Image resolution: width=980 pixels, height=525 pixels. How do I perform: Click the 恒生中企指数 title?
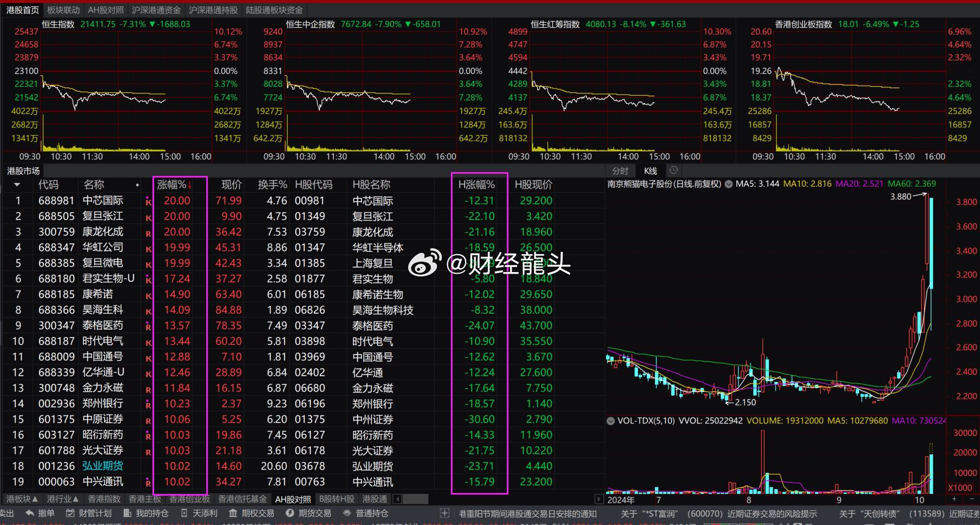pyautogui.click(x=310, y=24)
